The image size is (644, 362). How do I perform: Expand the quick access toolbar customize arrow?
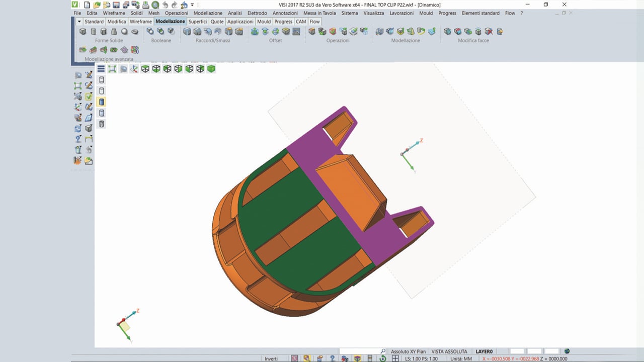[192, 5]
